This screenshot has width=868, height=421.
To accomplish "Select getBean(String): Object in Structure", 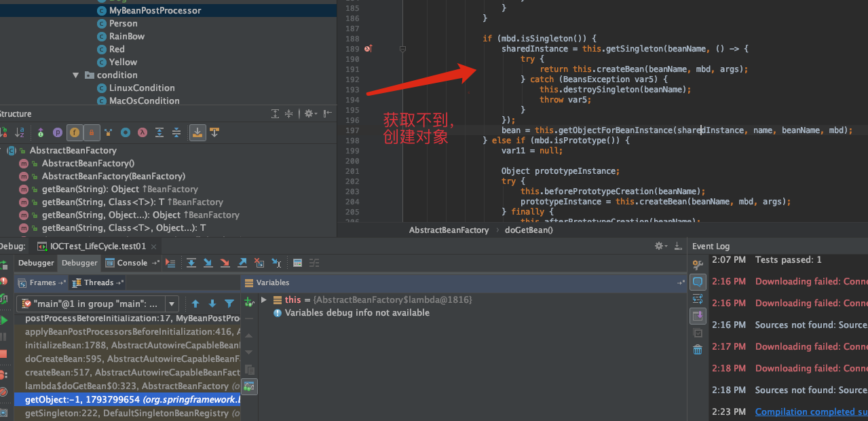I will click(119, 189).
